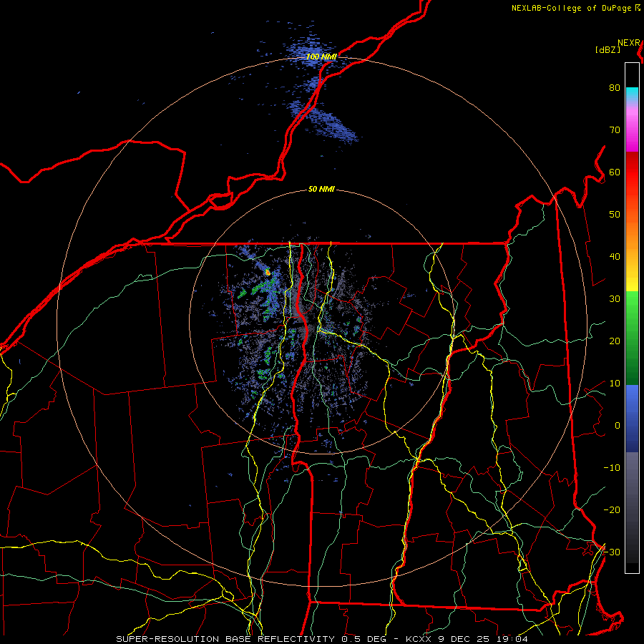Viewport: 644px width, 644px height.
Task: Click the -30 value on dBZ scale
Action: click(x=612, y=552)
